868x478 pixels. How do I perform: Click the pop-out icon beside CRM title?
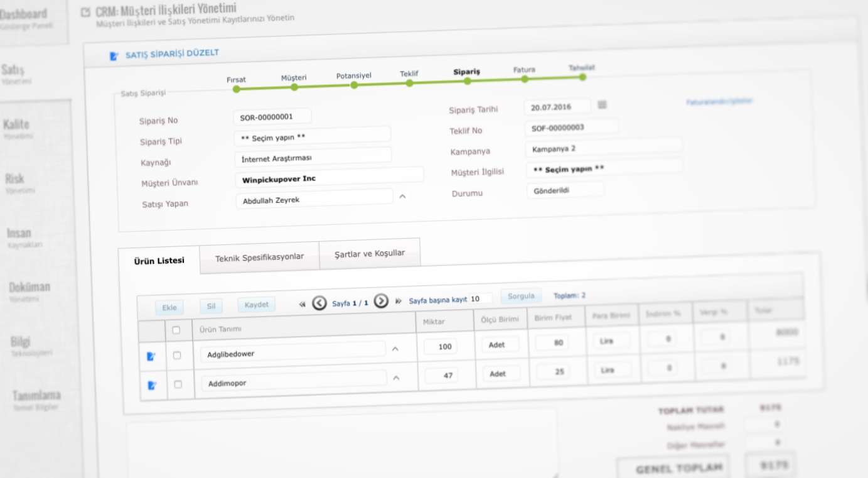click(85, 12)
